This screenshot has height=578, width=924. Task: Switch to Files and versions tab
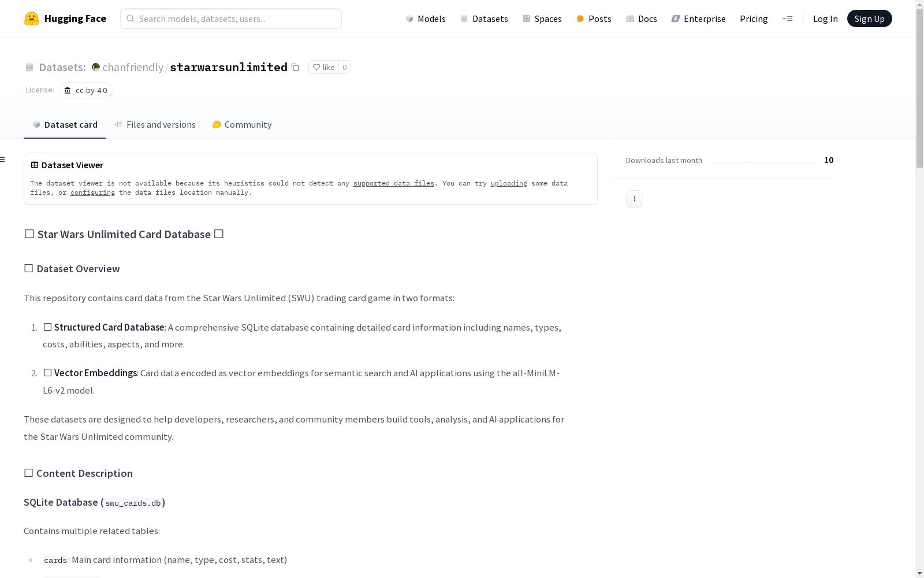tap(155, 124)
